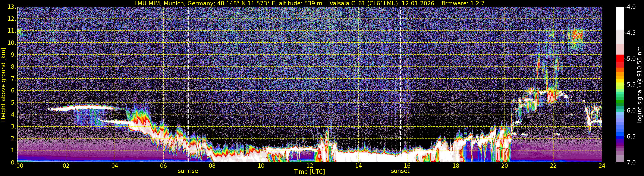Click the green -6.0 region of colorbar

620,110
